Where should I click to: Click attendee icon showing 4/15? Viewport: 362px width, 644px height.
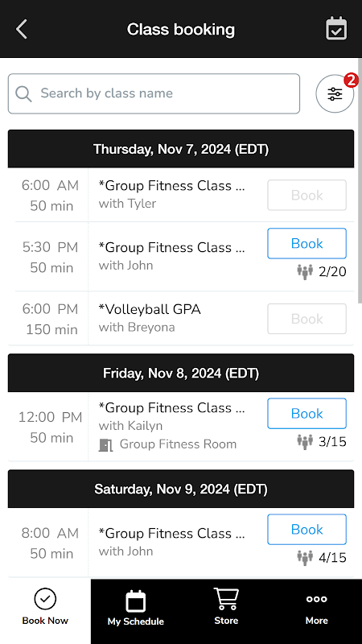click(x=305, y=558)
